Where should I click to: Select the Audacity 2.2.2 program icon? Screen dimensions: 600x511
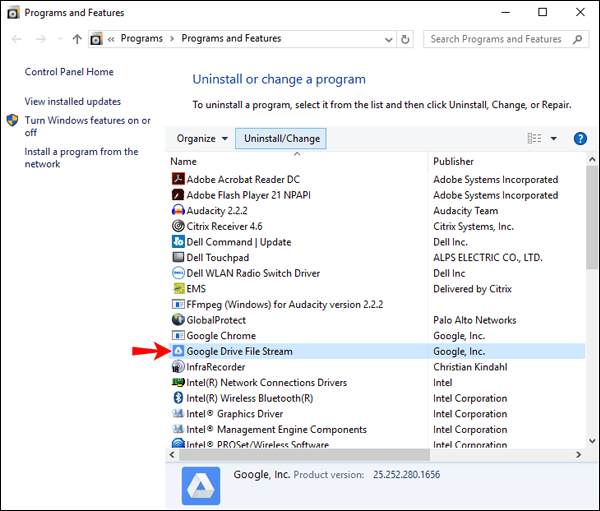click(x=178, y=211)
